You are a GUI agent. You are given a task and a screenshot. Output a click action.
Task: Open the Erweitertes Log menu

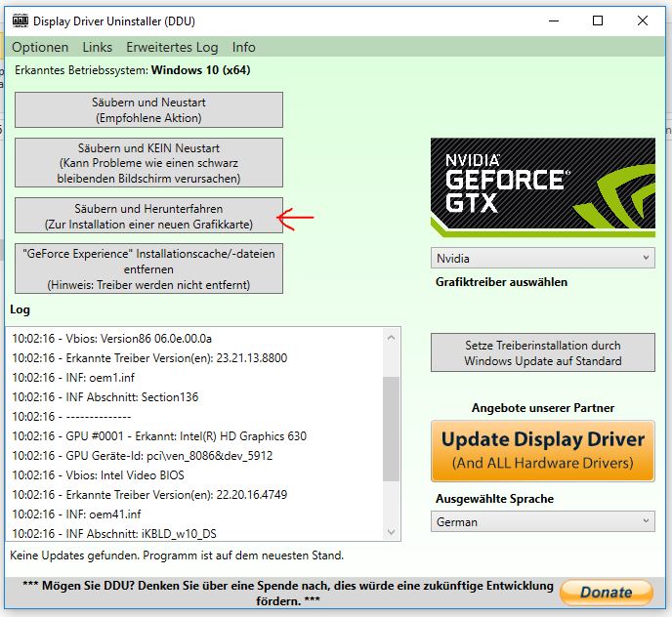click(x=172, y=47)
